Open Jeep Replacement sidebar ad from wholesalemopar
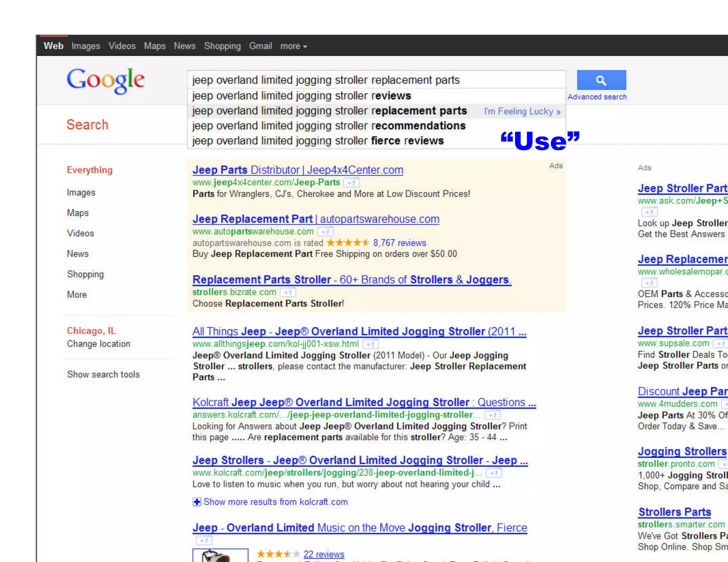Screen dimensions: 728x562 click(x=682, y=259)
